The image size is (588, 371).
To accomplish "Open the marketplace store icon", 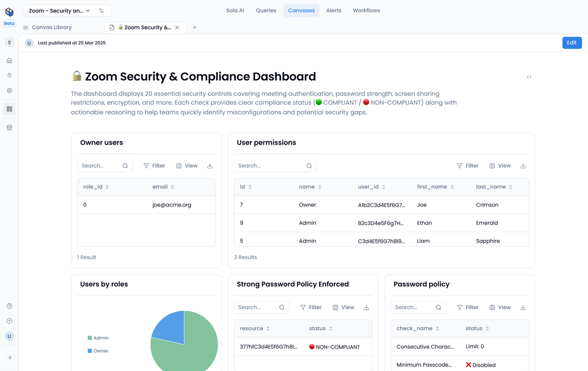I will point(9,128).
